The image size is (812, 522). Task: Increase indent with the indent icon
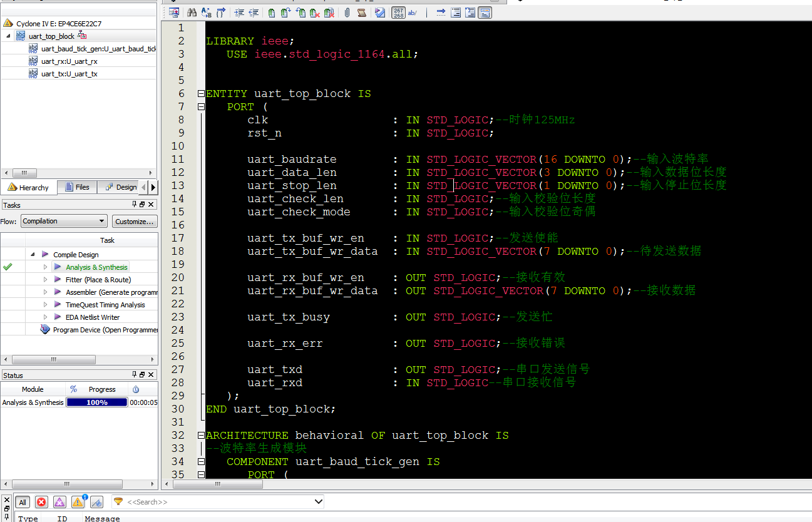pos(239,13)
